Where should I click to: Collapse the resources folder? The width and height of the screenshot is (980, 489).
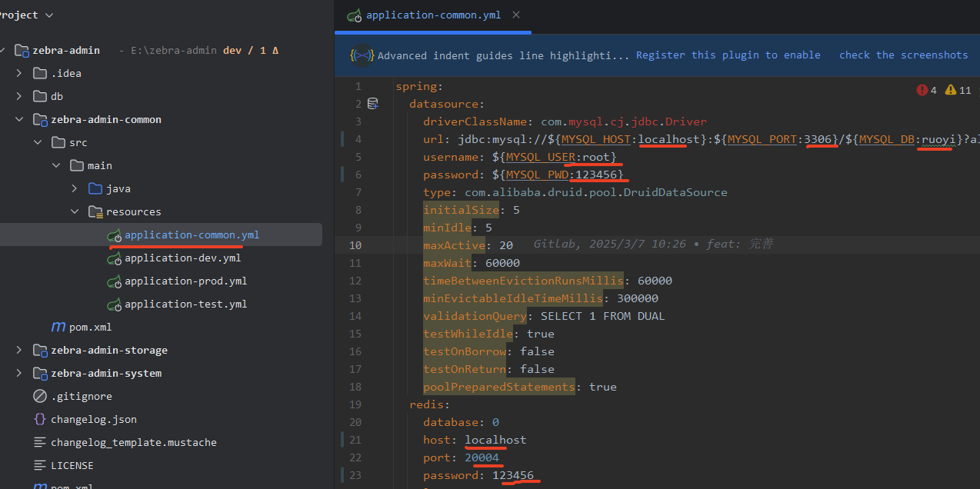pyautogui.click(x=75, y=211)
